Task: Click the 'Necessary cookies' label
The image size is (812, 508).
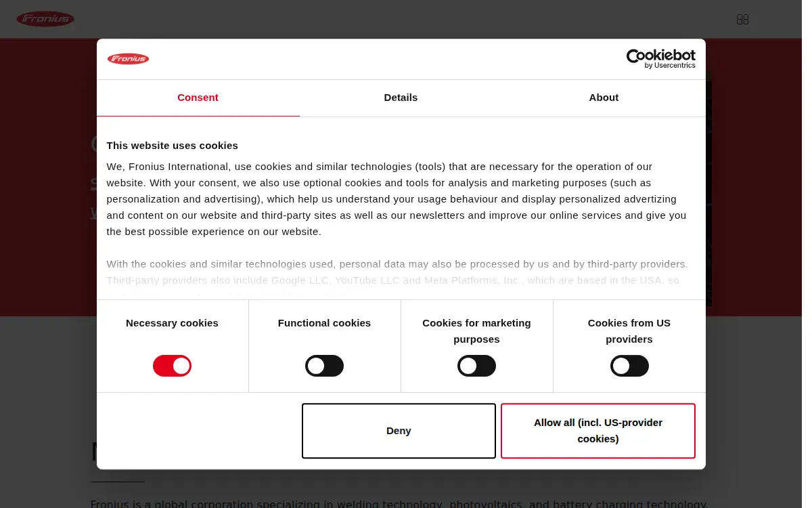Action: pos(172,323)
